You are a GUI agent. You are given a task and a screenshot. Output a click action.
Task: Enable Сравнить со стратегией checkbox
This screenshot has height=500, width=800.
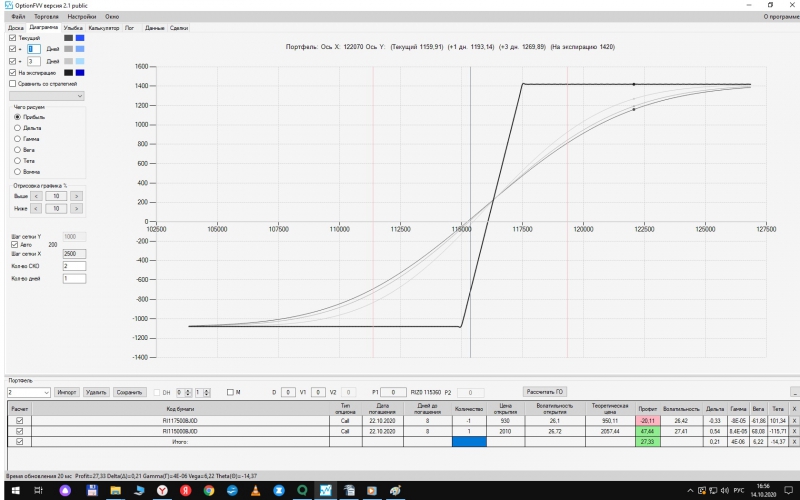coord(13,84)
